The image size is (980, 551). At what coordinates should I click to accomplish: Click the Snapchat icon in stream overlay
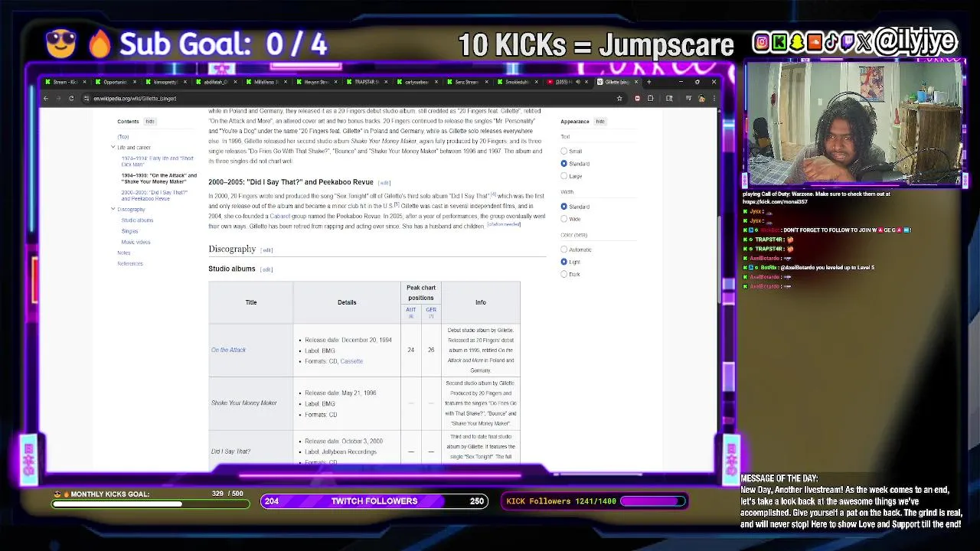(796, 43)
